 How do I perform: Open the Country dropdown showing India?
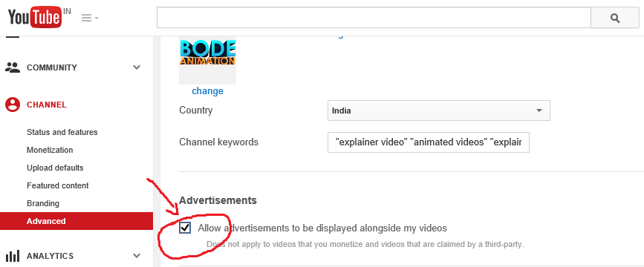tap(439, 111)
